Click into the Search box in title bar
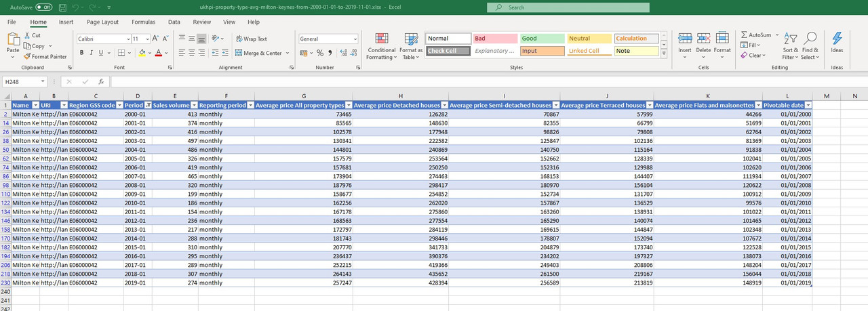The image size is (868, 311). coord(568,7)
